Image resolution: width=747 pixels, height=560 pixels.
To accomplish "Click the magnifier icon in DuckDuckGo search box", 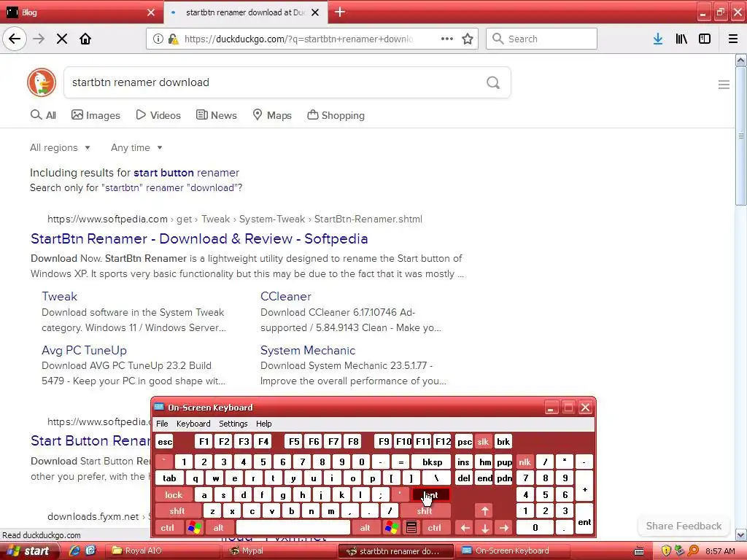I will 493,82.
